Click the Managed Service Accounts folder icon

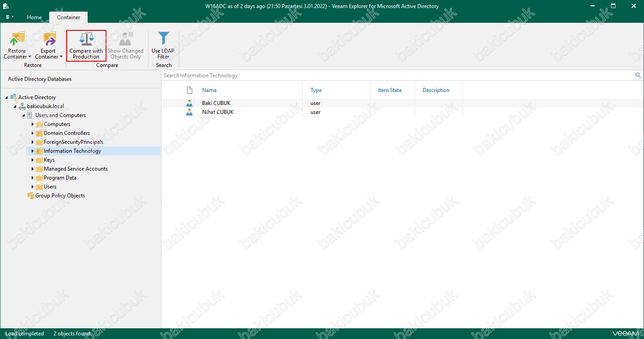39,169
